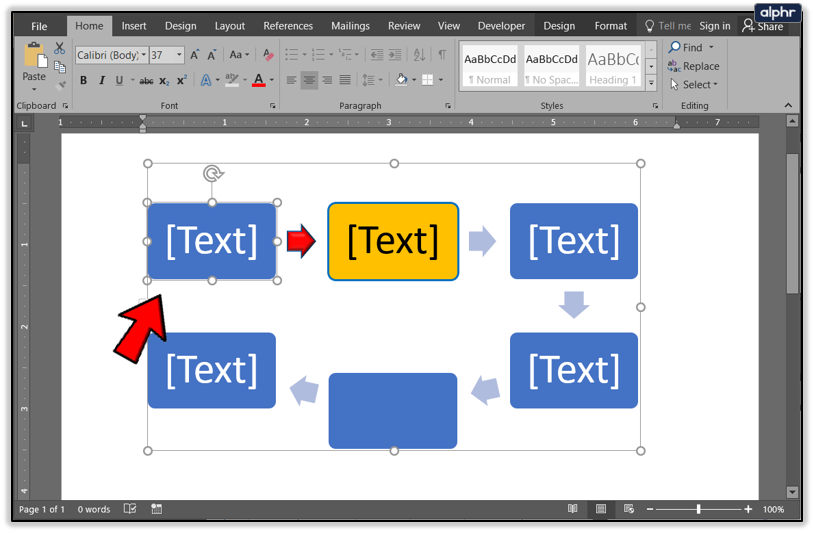Viewport: 814px width, 533px height.
Task: Open the File tab
Action: pyautogui.click(x=39, y=26)
